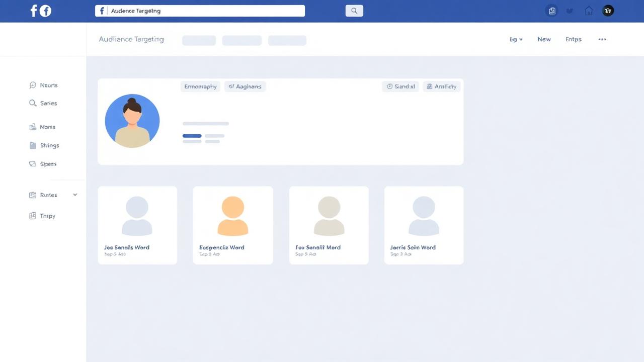
Task: Click the Analiicty button
Action: (441, 86)
